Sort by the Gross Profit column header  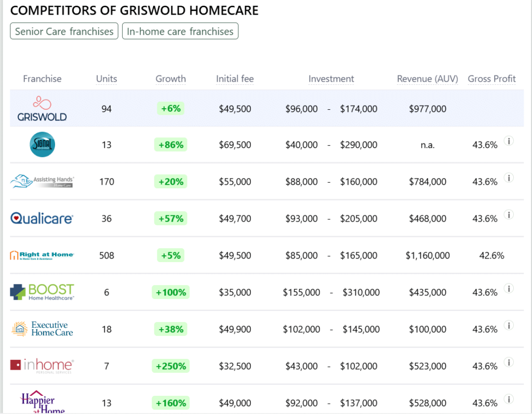491,79
